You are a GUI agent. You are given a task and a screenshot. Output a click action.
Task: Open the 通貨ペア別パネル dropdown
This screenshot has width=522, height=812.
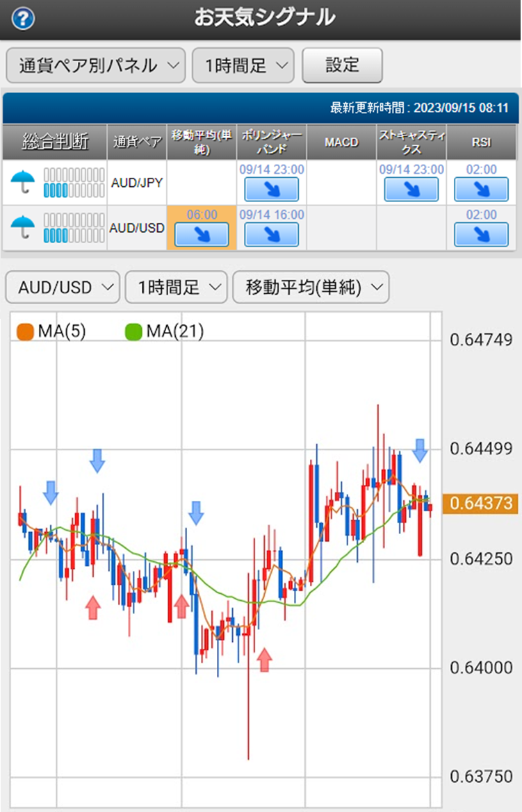(x=96, y=65)
